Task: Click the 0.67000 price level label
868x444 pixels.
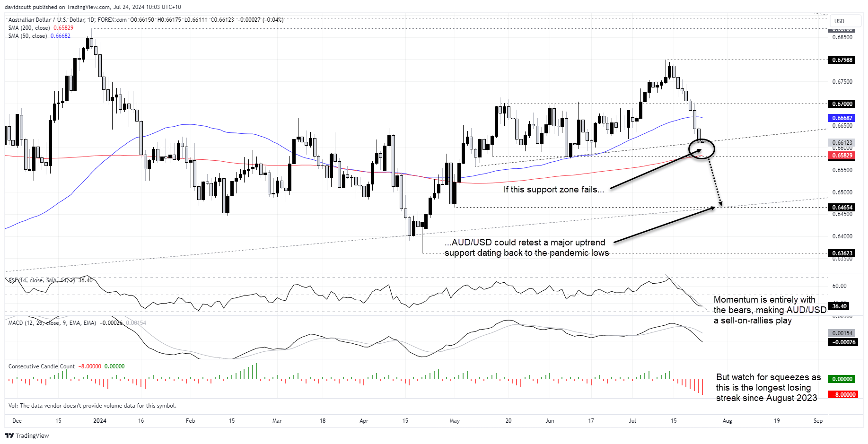Action: [842, 104]
